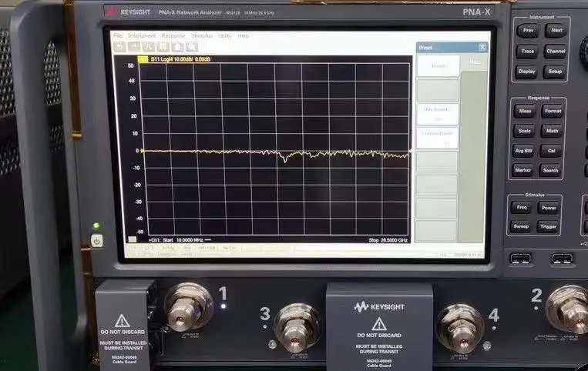Click the zoom magnifier toolbar icon
The height and width of the screenshot is (371, 588).
(x=192, y=47)
